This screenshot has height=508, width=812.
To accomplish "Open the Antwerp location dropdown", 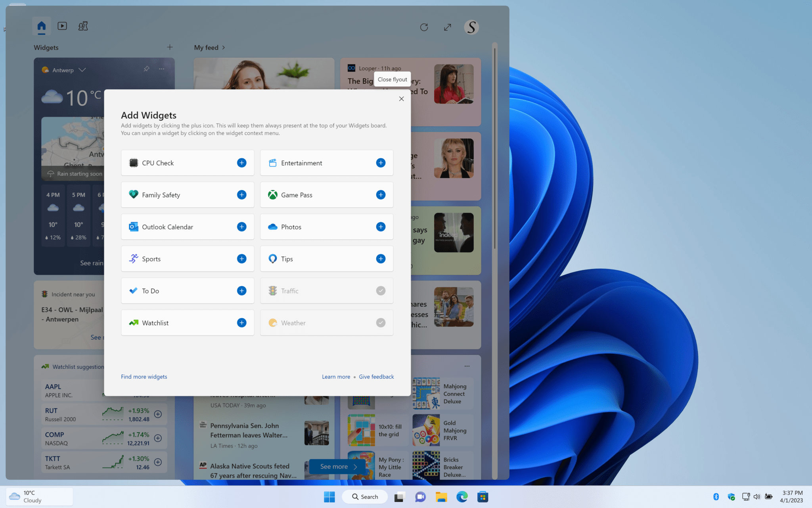I will coord(82,70).
